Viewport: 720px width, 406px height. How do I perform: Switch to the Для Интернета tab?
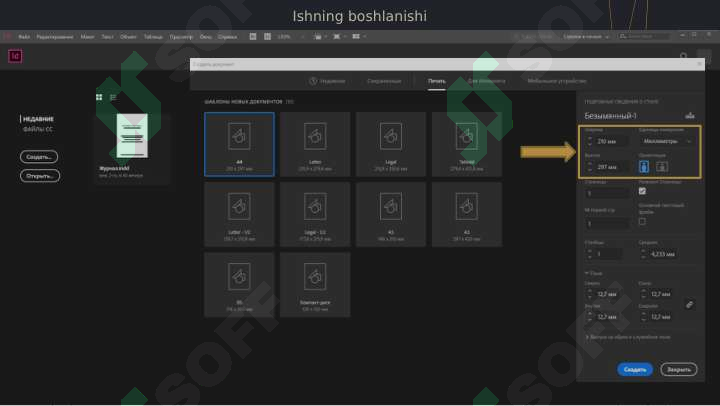click(486, 81)
